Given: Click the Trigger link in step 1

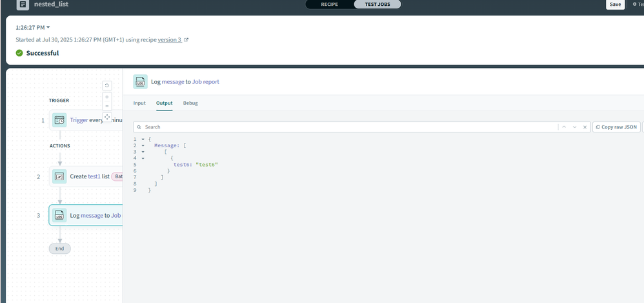Looking at the screenshot, I should pos(79,120).
